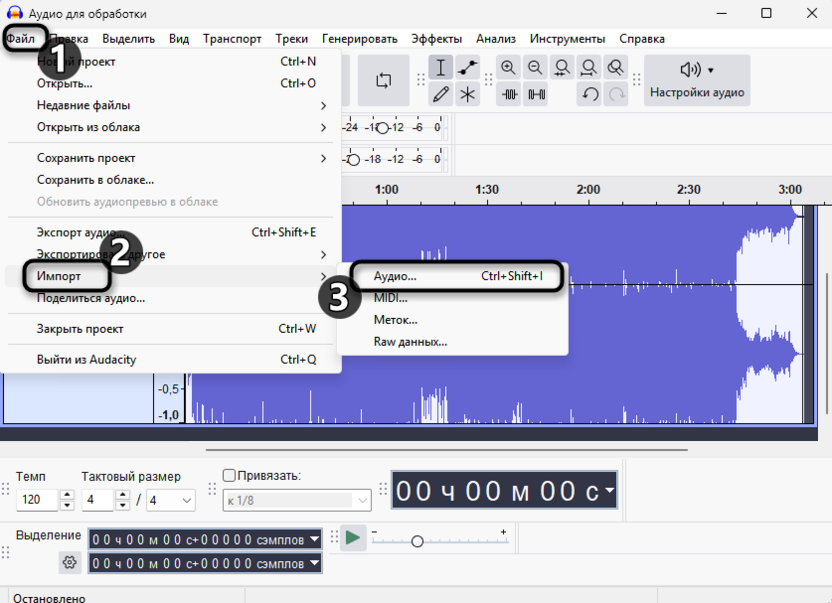Choose Аудио... in Import submenu
This screenshot has width=832, height=603.
(453, 276)
